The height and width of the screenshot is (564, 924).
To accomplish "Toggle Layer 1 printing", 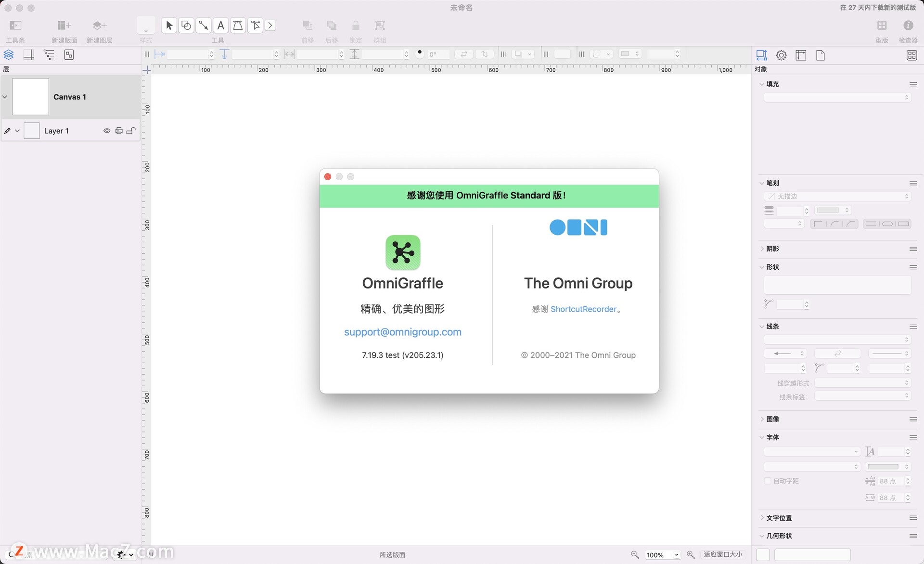I will coord(119,131).
